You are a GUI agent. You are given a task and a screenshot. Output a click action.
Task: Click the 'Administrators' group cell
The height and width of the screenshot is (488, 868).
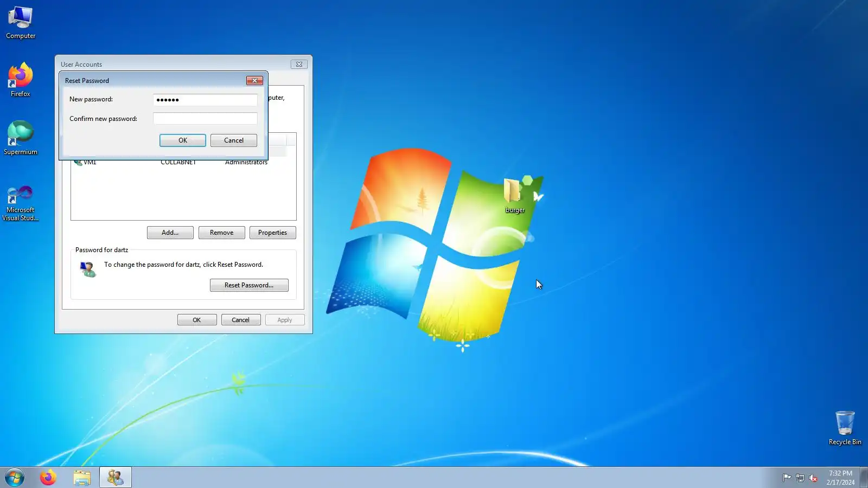(x=246, y=162)
